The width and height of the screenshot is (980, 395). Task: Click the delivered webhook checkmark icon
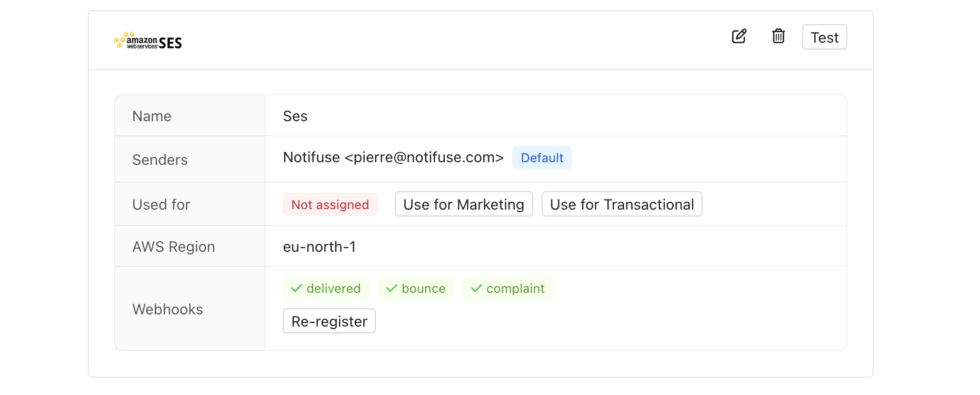[x=296, y=288]
